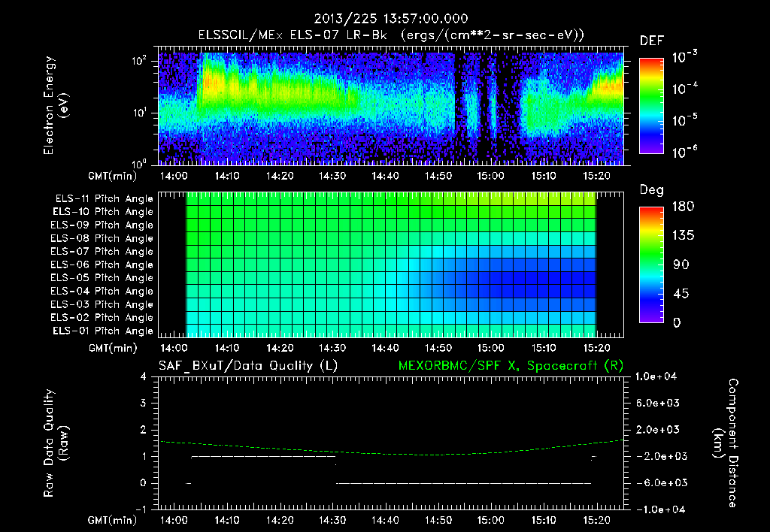Select the ELS-09 Pitch Angle row label

[102, 225]
